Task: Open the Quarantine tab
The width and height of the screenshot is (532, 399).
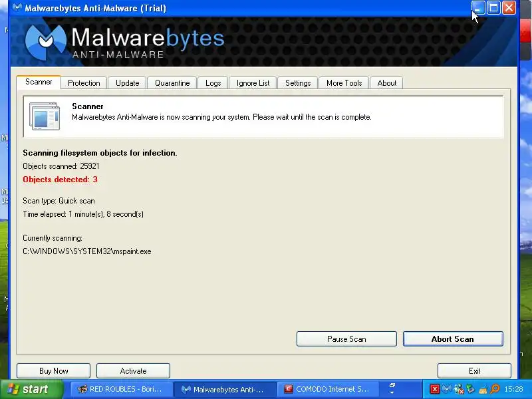Action: click(x=172, y=83)
